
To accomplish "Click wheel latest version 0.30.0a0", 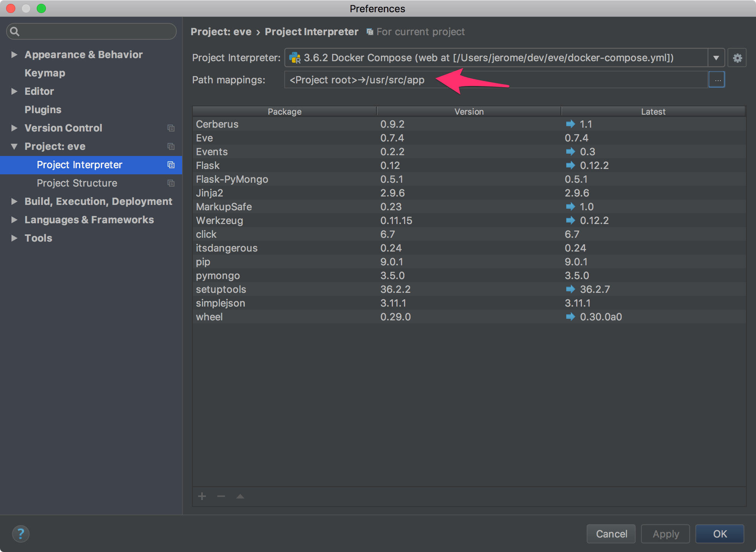I will pyautogui.click(x=601, y=317).
